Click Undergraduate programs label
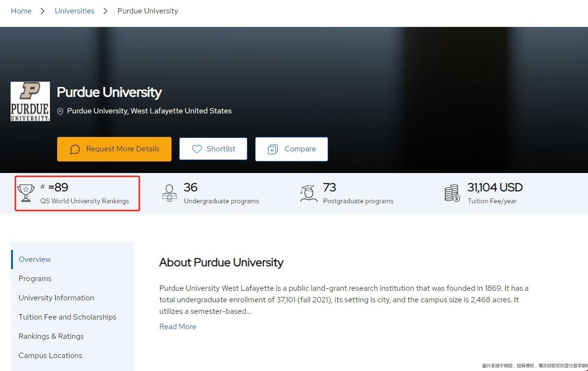The width and height of the screenshot is (588, 371). pyautogui.click(x=221, y=201)
